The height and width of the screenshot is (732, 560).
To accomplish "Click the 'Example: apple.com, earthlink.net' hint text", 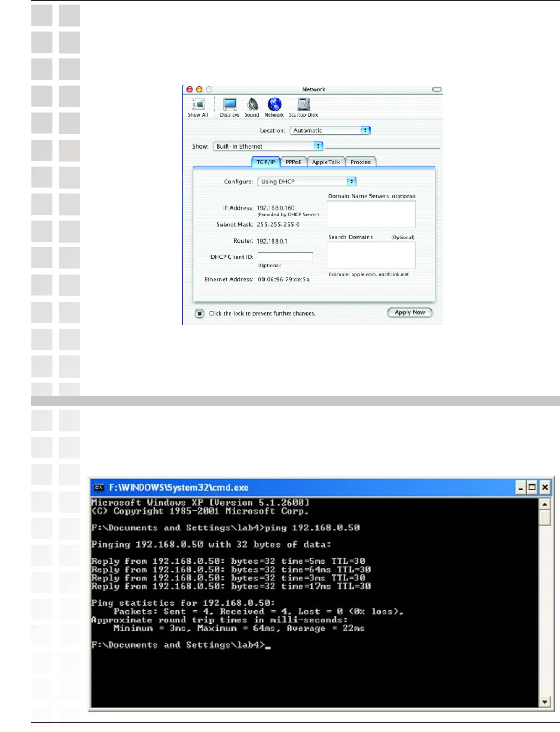I will (x=368, y=274).
